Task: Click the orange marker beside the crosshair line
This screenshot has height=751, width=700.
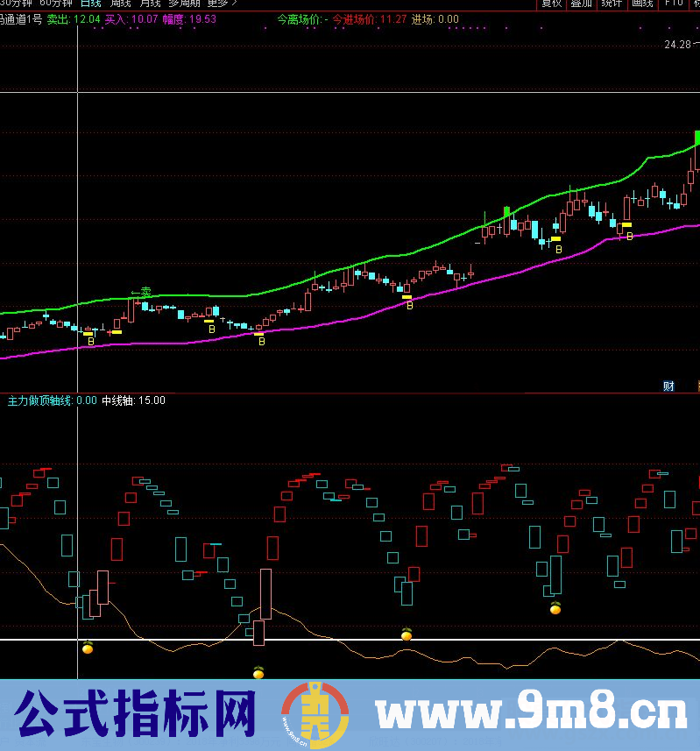Action: (88, 647)
